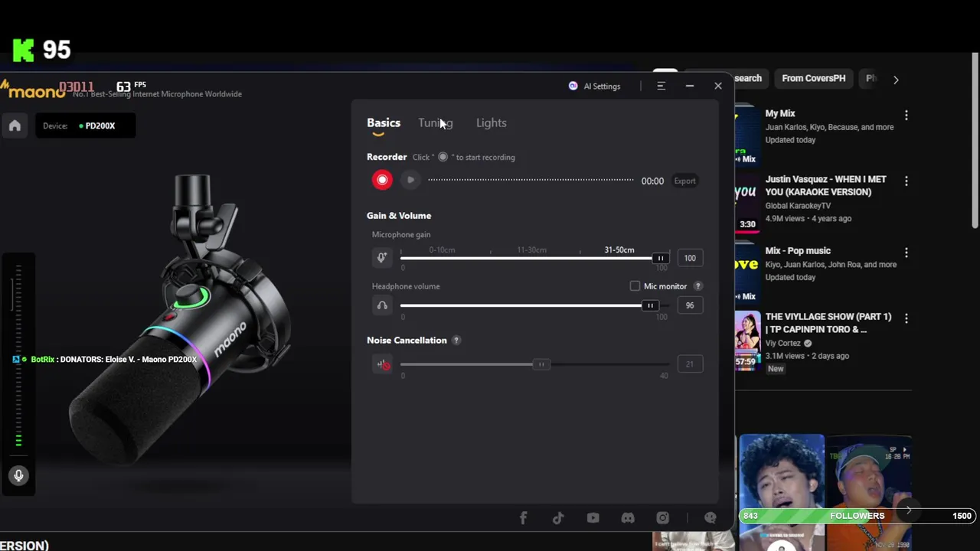
Task: Select the From CoversPH chip in YouTube
Action: [x=814, y=78]
